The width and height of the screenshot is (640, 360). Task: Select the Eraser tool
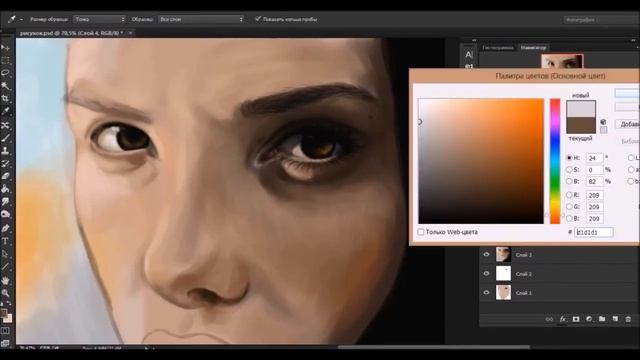5,176
